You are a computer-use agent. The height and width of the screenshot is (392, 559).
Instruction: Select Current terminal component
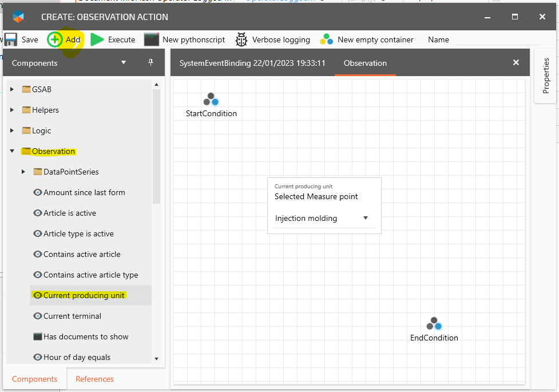[72, 316]
